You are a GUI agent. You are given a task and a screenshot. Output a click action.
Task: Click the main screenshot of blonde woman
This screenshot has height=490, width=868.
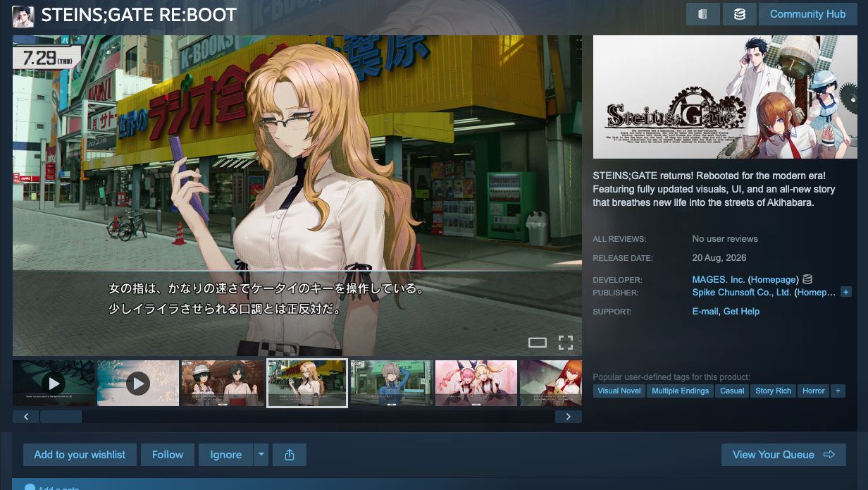tap(297, 195)
